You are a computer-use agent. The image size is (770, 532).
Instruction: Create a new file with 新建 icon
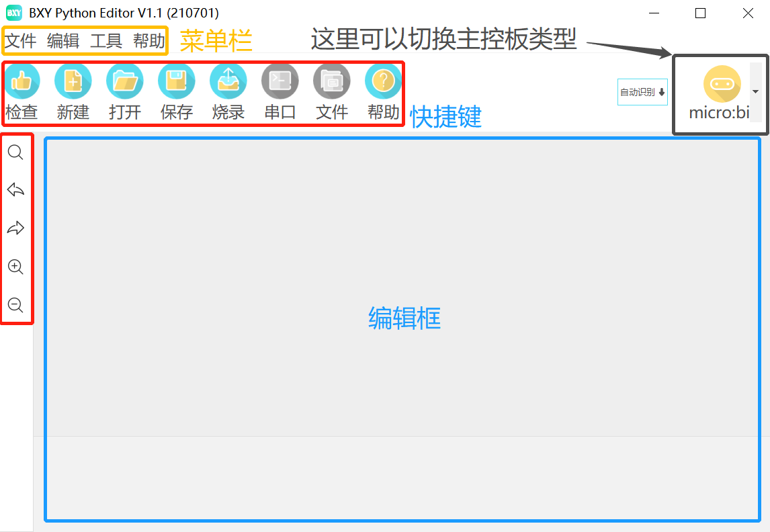(73, 82)
